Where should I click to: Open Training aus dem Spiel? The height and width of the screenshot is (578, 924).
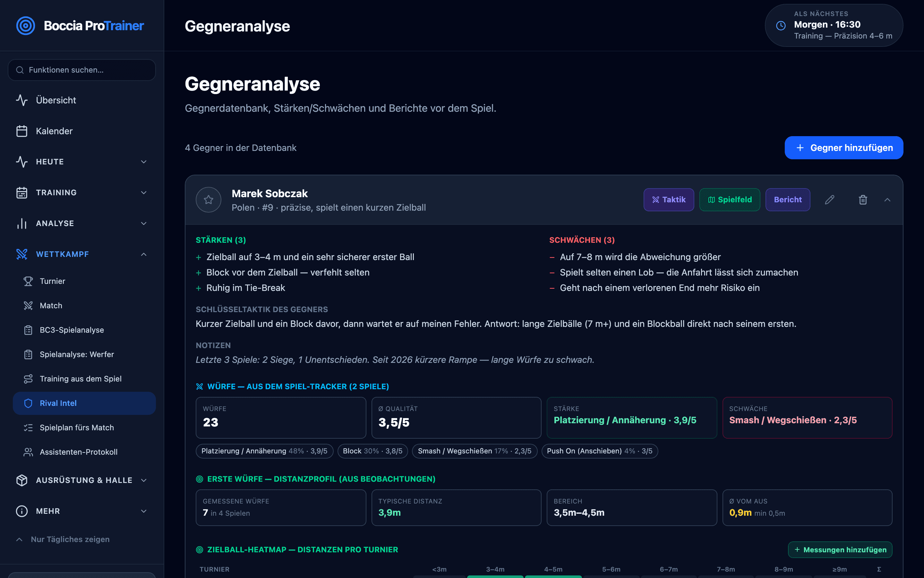pos(84,379)
